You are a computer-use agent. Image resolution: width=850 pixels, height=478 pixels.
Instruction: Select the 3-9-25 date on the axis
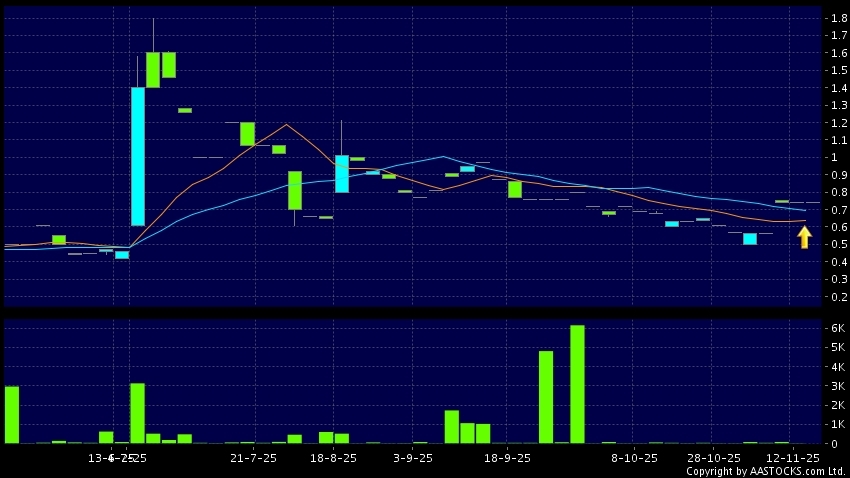[413, 458]
